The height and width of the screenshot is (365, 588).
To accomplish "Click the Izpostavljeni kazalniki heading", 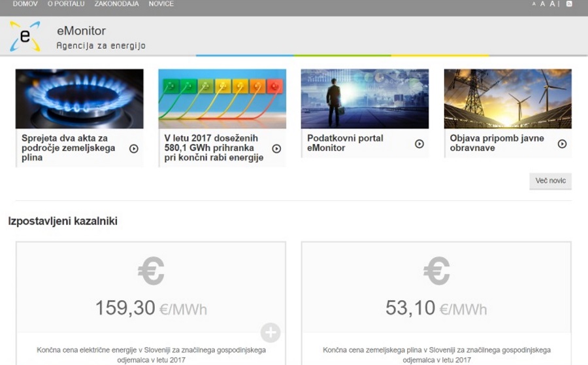I will [x=63, y=221].
